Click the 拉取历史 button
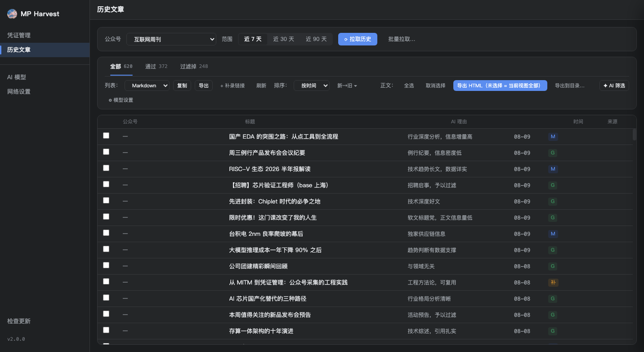Screen dimensions: 644x352 358,39
